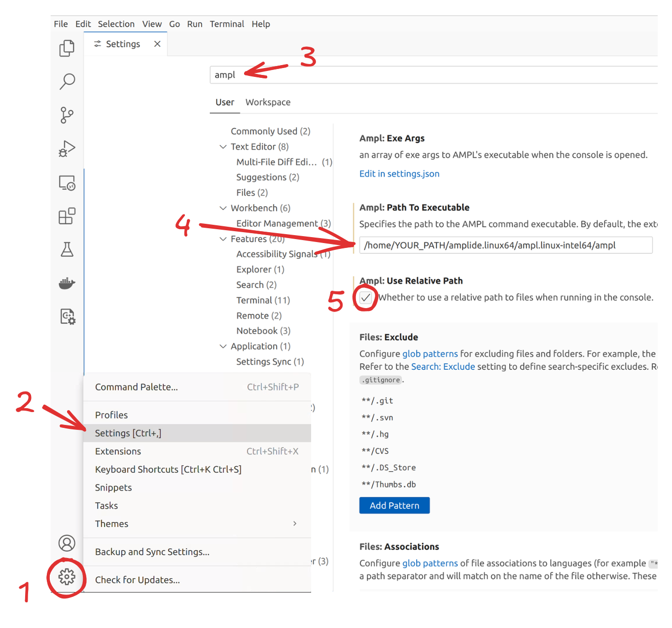
Task: Click the Edit in settings.json link
Action: 399,174
